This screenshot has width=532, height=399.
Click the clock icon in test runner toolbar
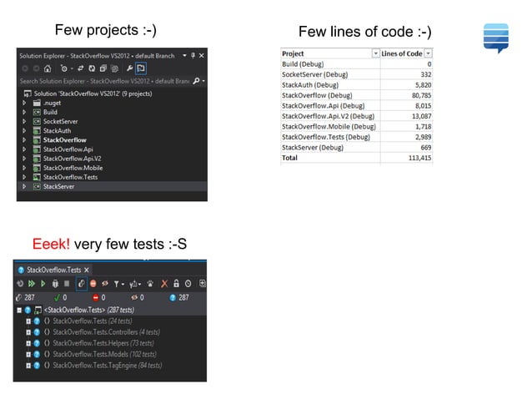188,284
